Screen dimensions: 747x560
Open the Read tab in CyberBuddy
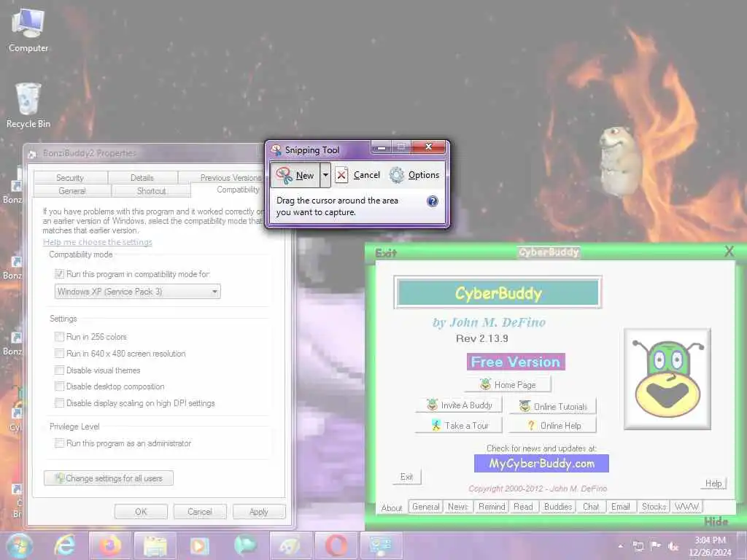[524, 507]
